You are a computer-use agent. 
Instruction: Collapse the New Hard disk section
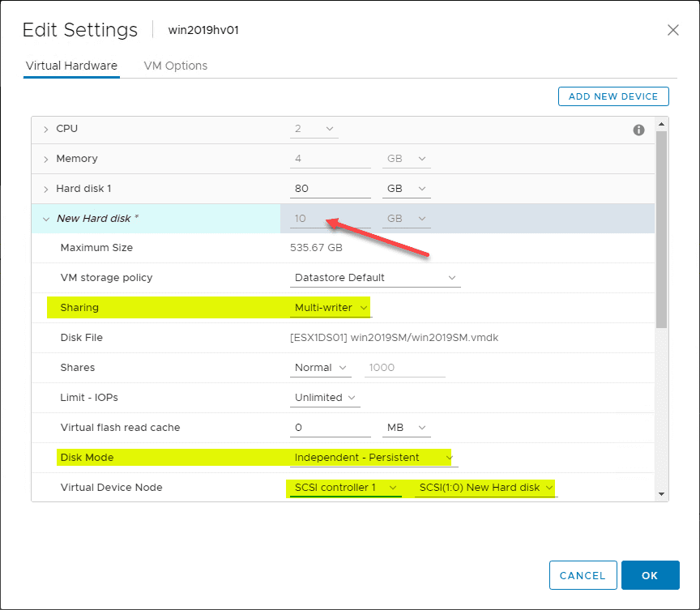pos(46,218)
